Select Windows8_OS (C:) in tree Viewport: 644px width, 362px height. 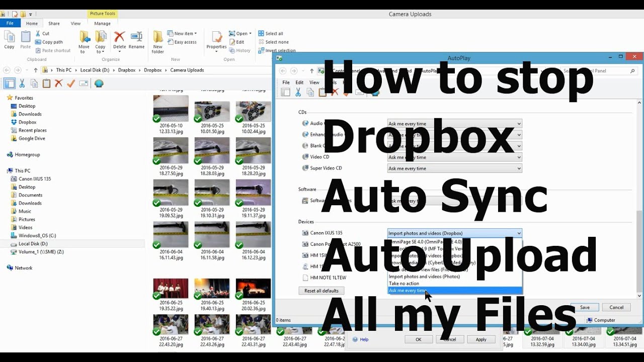tap(37, 236)
